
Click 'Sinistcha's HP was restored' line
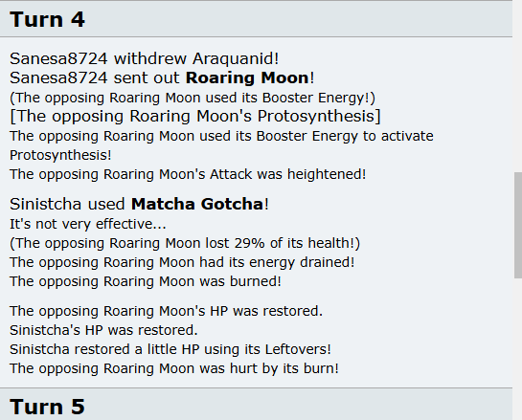tap(103, 330)
